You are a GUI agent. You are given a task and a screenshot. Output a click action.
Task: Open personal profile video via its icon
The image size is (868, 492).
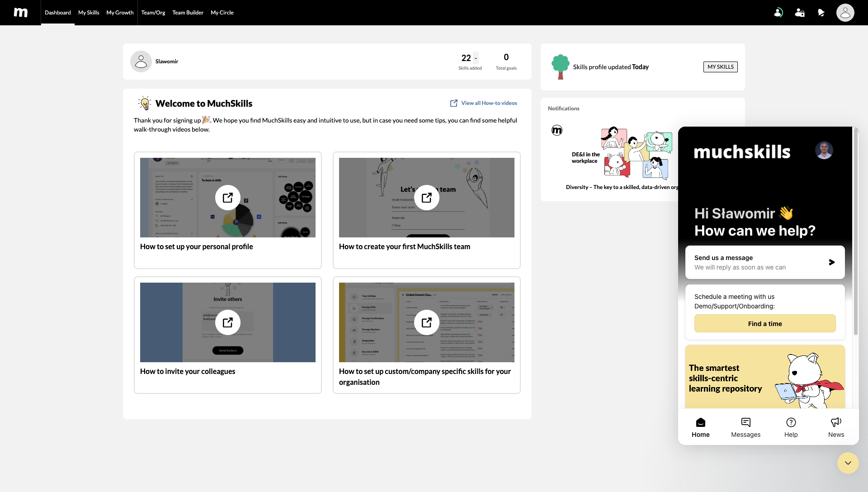tap(228, 198)
